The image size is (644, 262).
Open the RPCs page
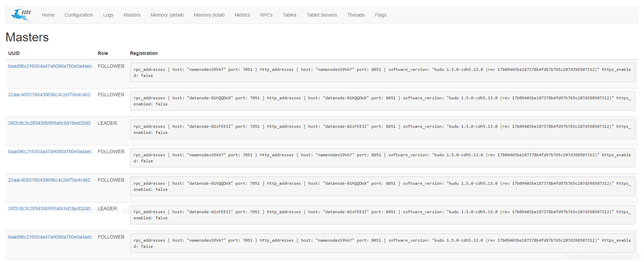point(266,15)
